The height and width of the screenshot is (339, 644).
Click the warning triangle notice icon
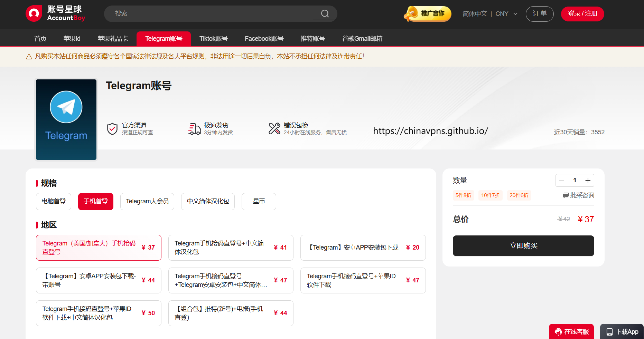coord(29,57)
